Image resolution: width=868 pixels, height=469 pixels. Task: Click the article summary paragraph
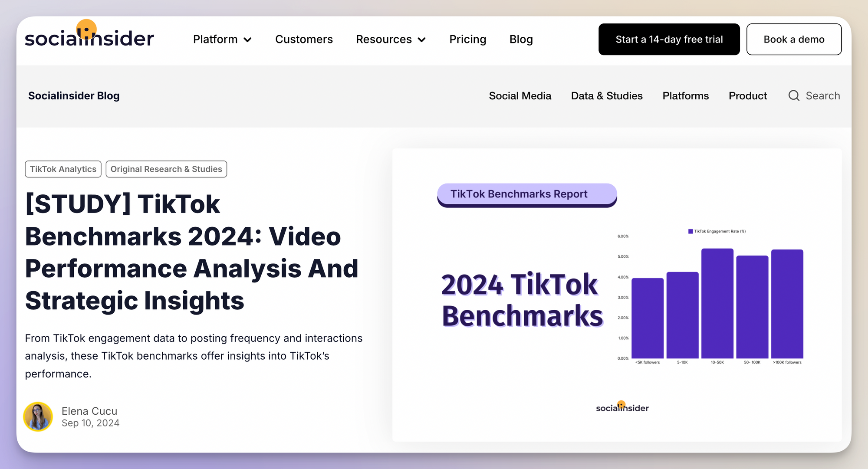pyautogui.click(x=194, y=356)
